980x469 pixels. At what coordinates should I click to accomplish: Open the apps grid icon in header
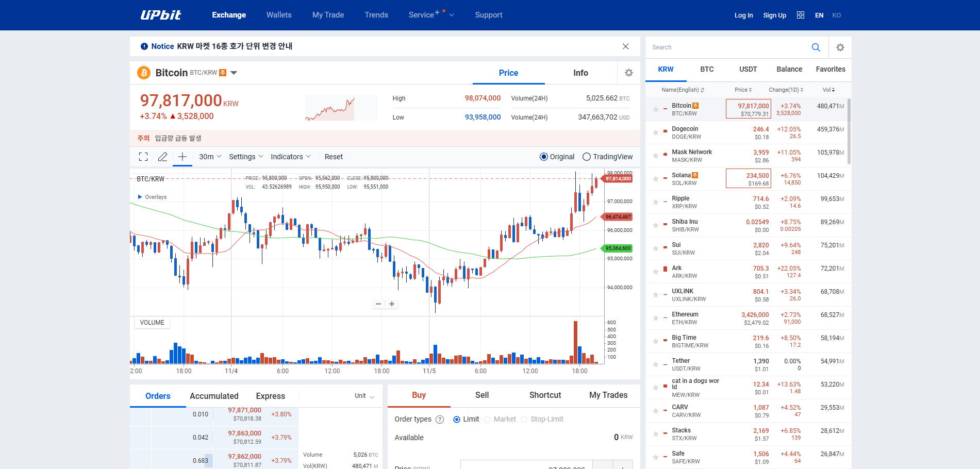click(x=801, y=15)
